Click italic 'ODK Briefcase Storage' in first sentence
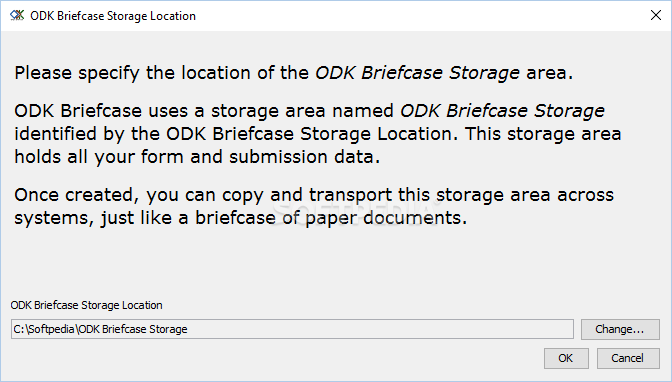The height and width of the screenshot is (382, 672). pos(417,73)
